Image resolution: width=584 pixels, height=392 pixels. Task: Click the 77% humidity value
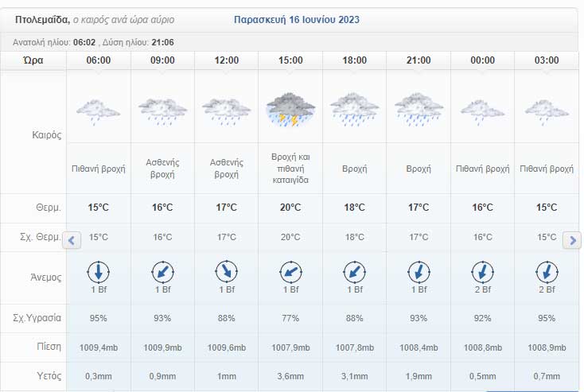tap(290, 318)
